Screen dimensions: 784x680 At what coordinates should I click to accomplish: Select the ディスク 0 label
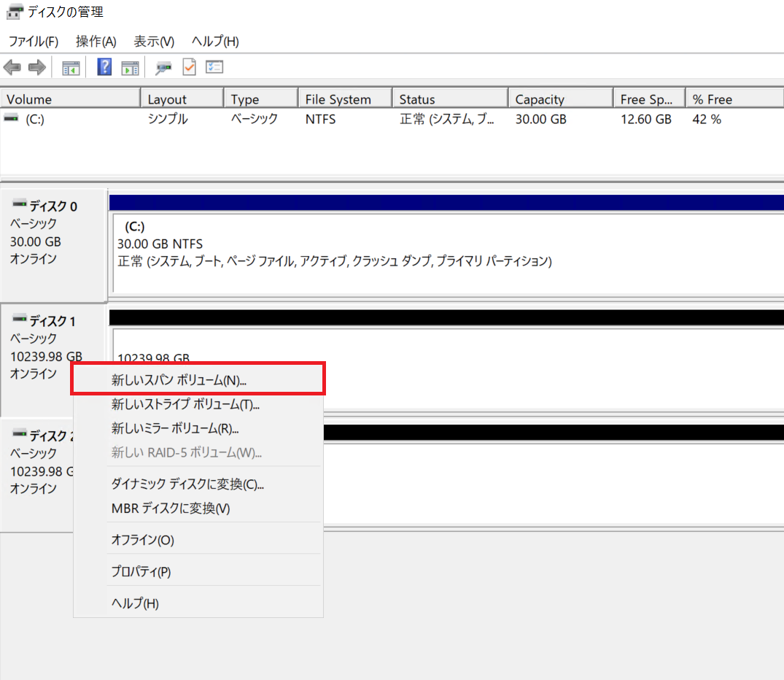coord(53,206)
